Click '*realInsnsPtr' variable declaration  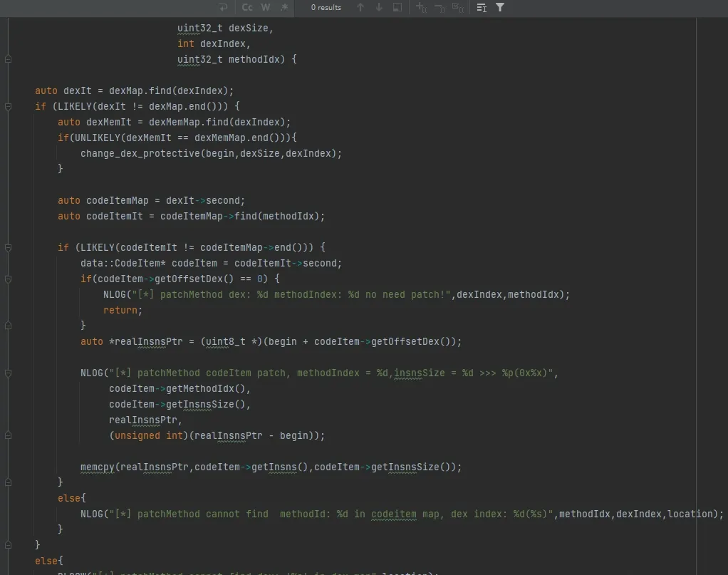tap(146, 342)
